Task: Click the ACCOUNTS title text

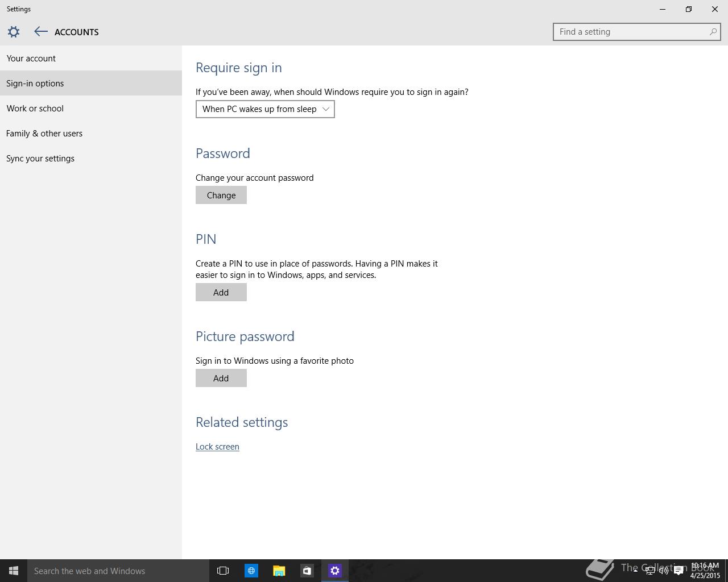Action: coord(77,32)
